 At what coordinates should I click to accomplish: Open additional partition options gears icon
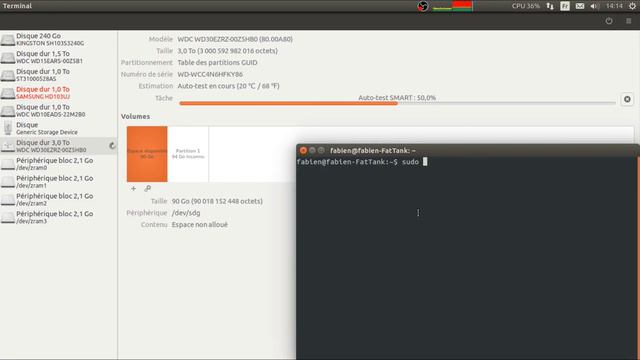pyautogui.click(x=147, y=189)
